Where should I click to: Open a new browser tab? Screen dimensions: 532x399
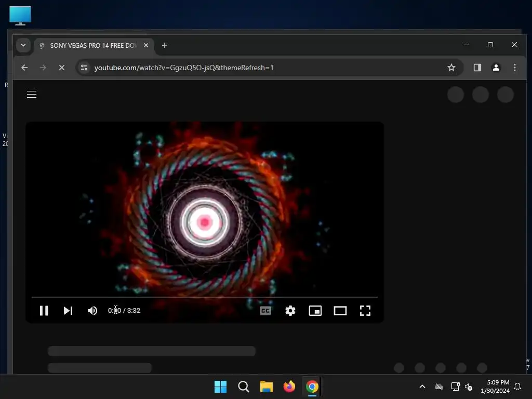pyautogui.click(x=165, y=45)
